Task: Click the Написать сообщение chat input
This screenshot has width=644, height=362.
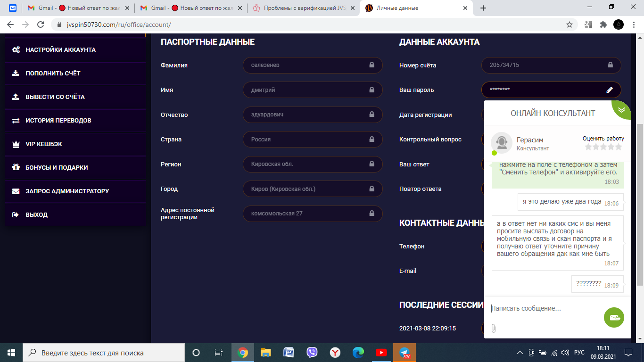Action: [545, 309]
